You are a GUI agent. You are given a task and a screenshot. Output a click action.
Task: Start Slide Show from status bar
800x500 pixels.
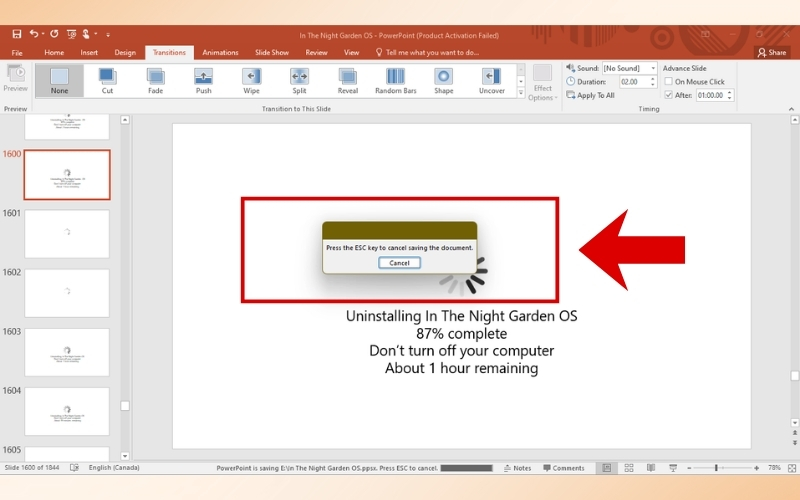point(673,468)
